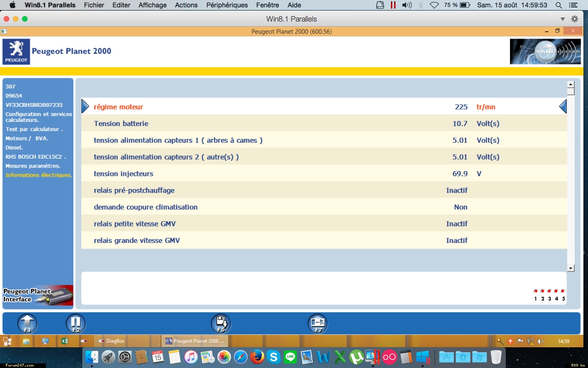Click scrollbar up arrow in parameter list
The image size is (588, 368).
coord(571,84)
